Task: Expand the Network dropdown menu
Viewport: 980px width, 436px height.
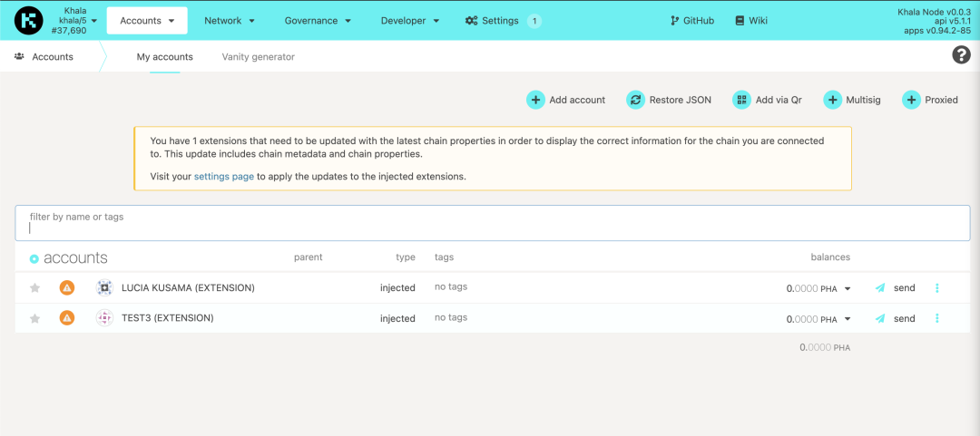Action: click(229, 20)
